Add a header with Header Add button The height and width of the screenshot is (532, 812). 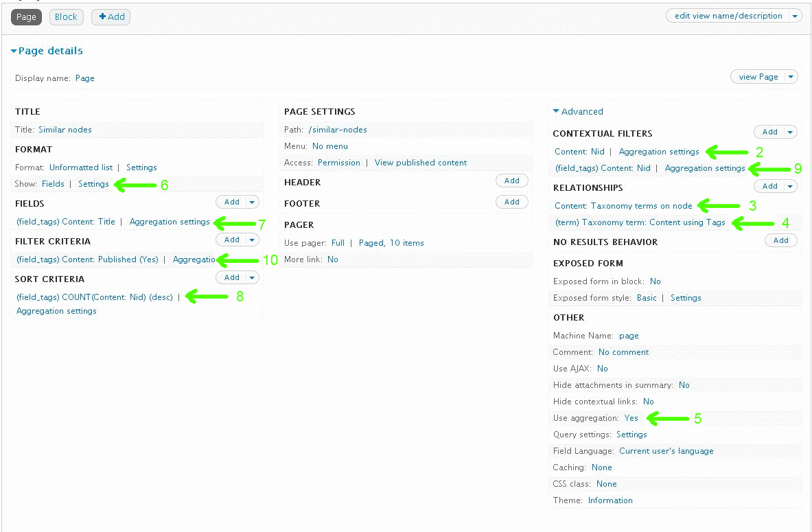[x=511, y=181]
